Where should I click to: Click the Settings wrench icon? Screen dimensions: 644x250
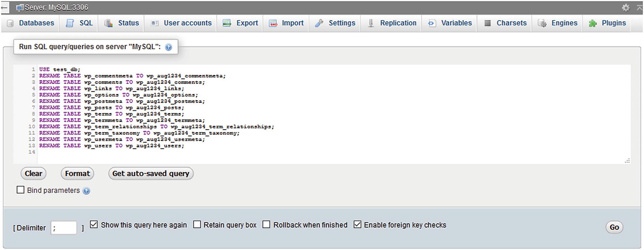[319, 23]
